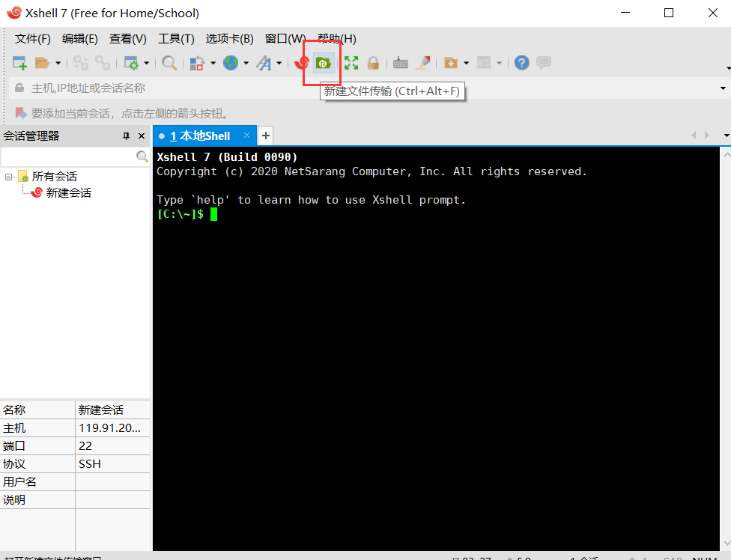Click the New session icon

[19, 63]
